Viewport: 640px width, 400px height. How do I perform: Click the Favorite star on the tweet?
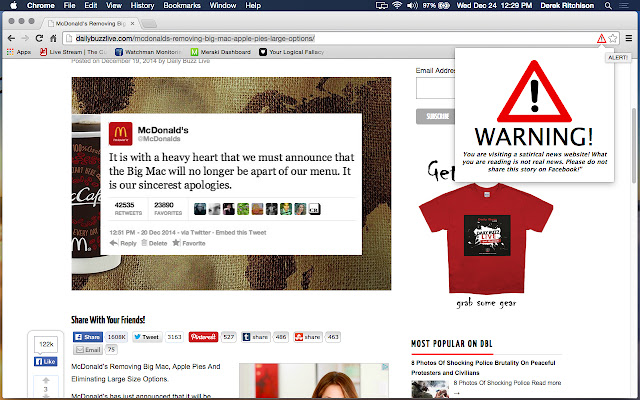click(x=189, y=243)
